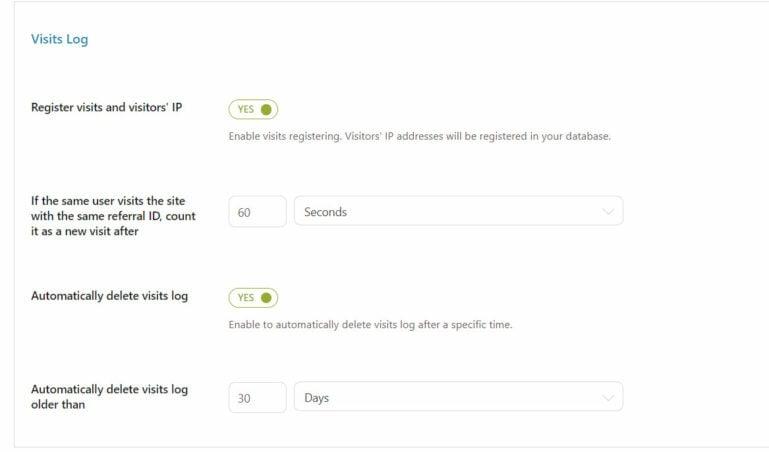Click the green knob on Register visits toggle
This screenshot has height=452, width=769.
click(266, 109)
